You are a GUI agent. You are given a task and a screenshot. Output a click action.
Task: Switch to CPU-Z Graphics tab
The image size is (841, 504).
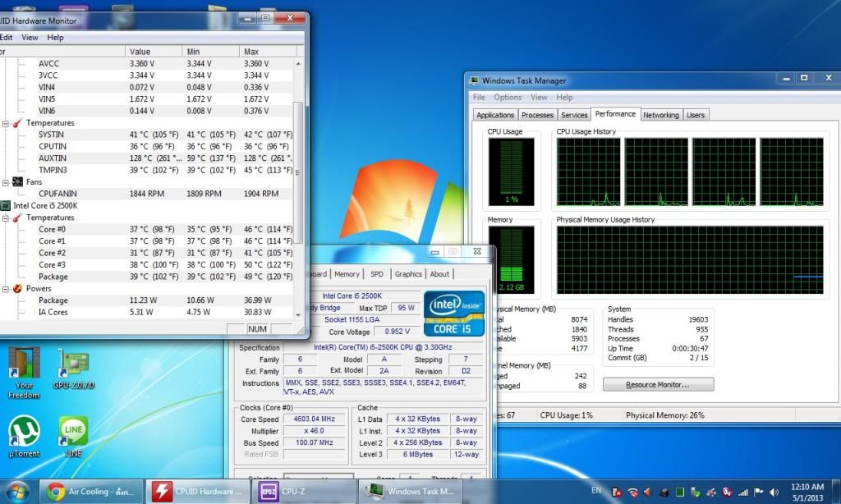pos(407,274)
